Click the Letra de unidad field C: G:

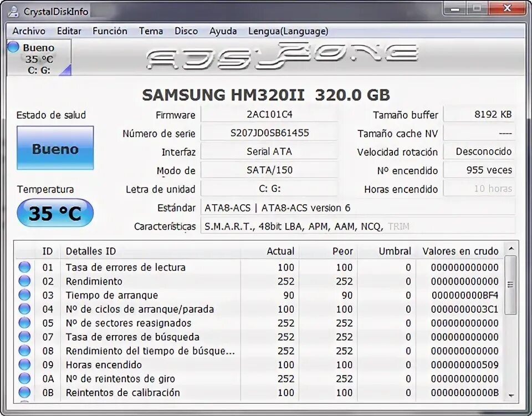(269, 189)
